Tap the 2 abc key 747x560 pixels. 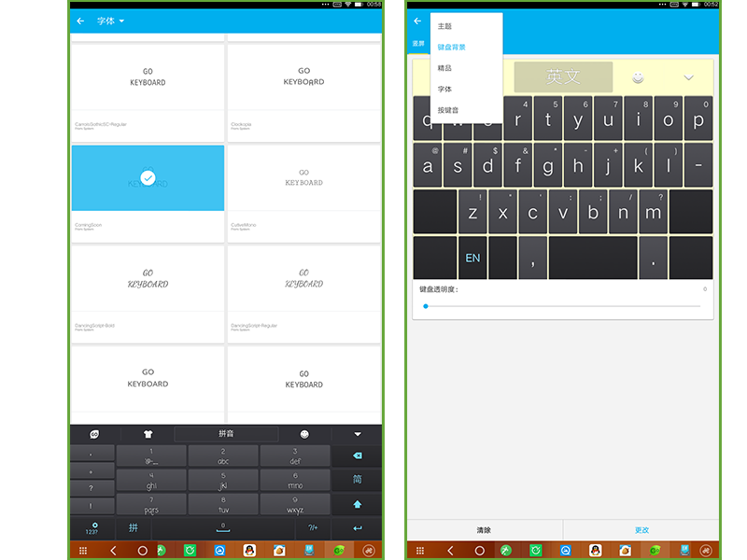coord(223,455)
